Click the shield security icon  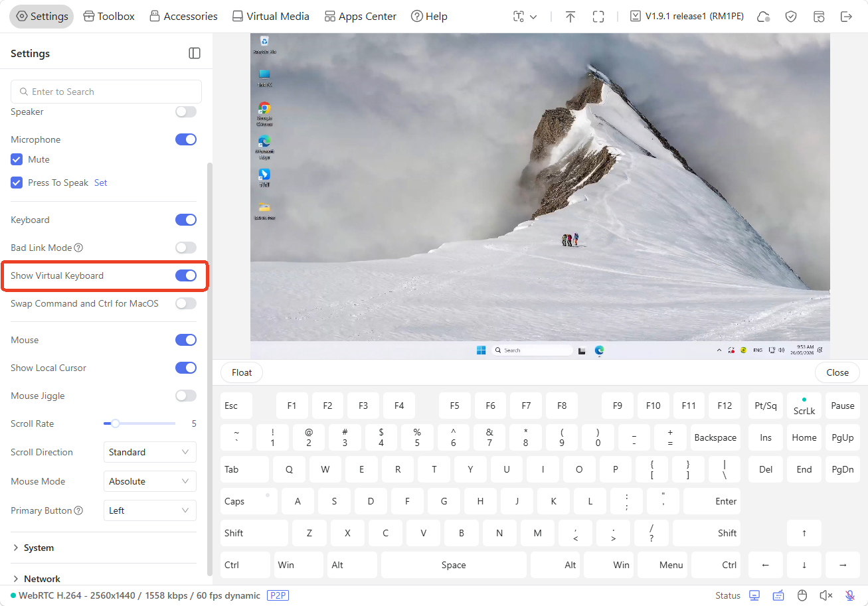click(x=791, y=17)
